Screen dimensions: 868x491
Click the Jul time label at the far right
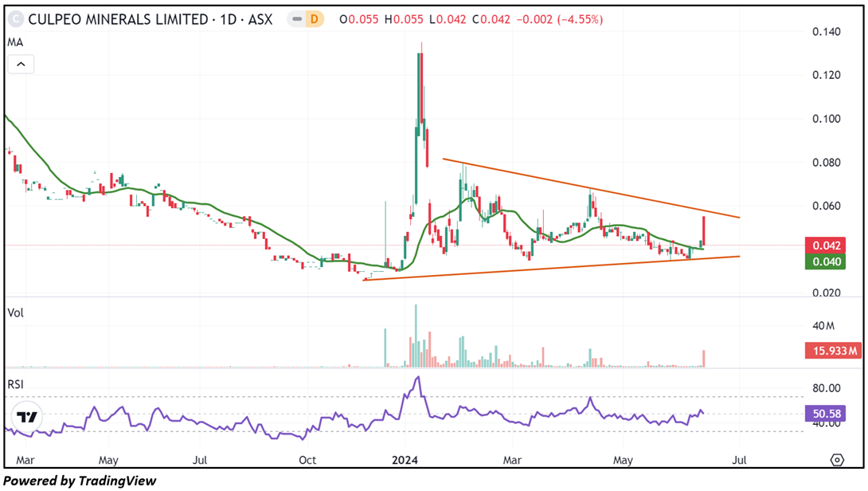(740, 461)
